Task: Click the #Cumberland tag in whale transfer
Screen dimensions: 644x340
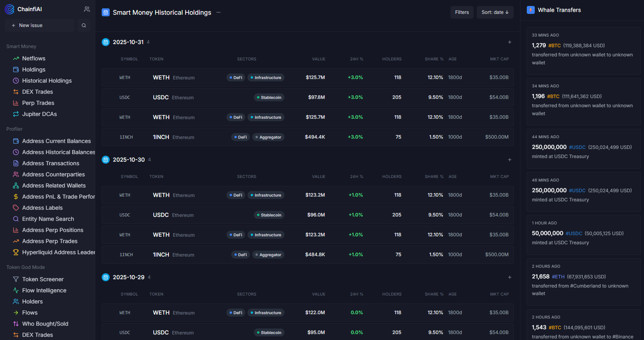Action: pyautogui.click(x=585, y=286)
